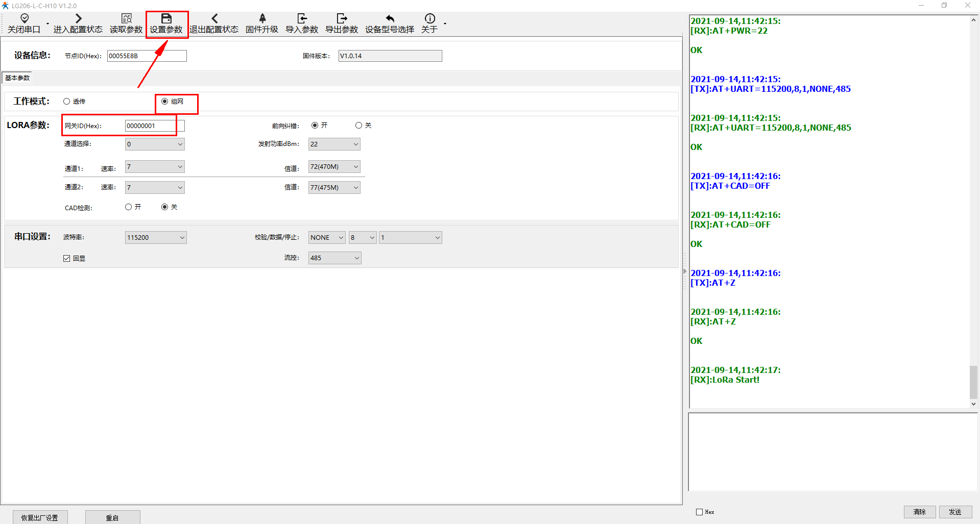Click the 恢复出厂设置 factory reset button
Viewport: 980px width, 524px height.
(x=40, y=517)
